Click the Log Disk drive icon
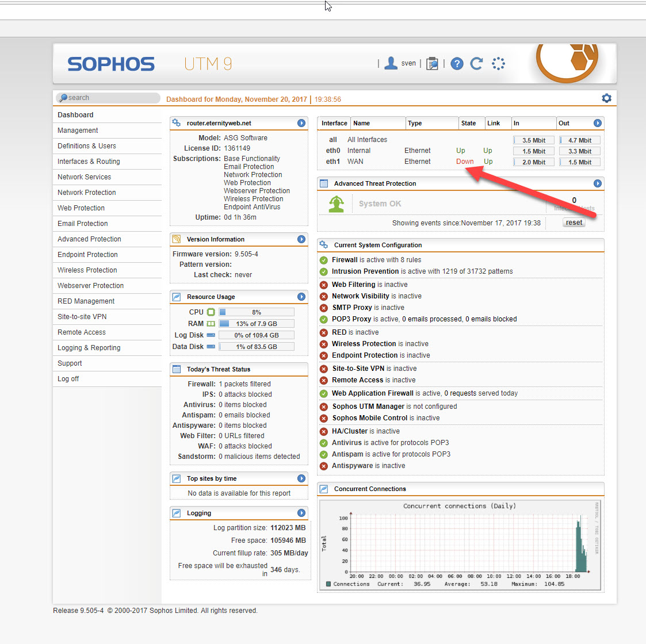 click(211, 335)
